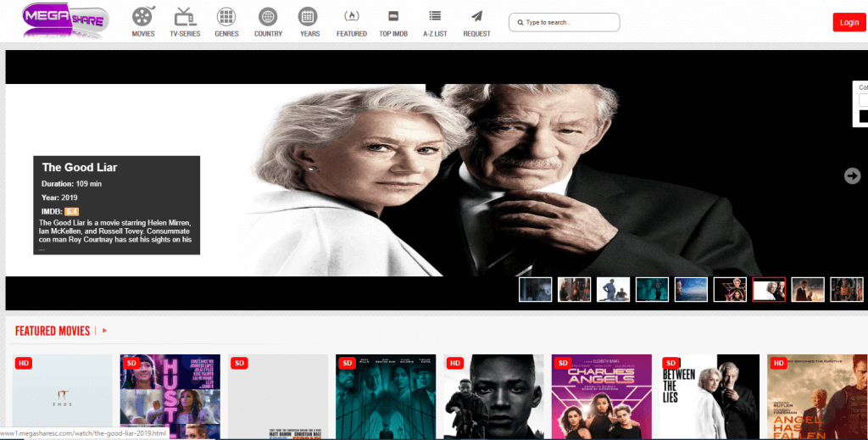Select the blue face-and-sky slider thumbnail
Screen dimensions: 868x440
pos(692,289)
